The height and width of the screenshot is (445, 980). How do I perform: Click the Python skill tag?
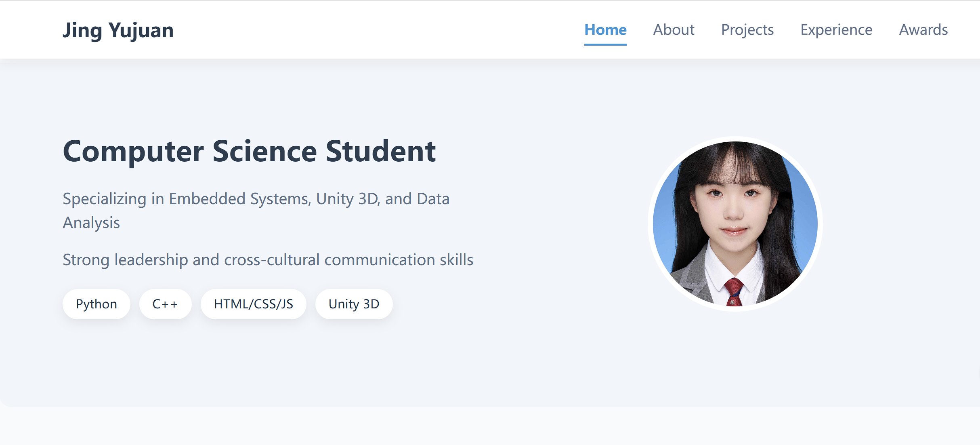click(96, 304)
